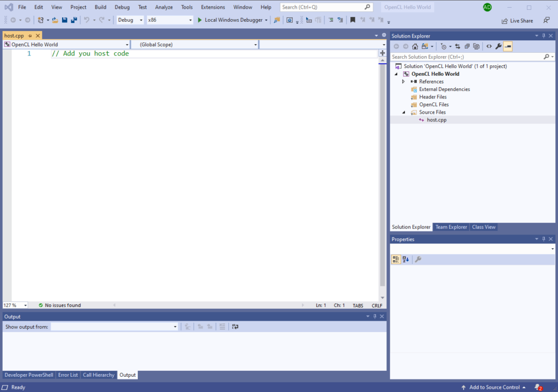The width and height of the screenshot is (558, 392).
Task: Open notifications bell in status bar
Action: (538, 387)
